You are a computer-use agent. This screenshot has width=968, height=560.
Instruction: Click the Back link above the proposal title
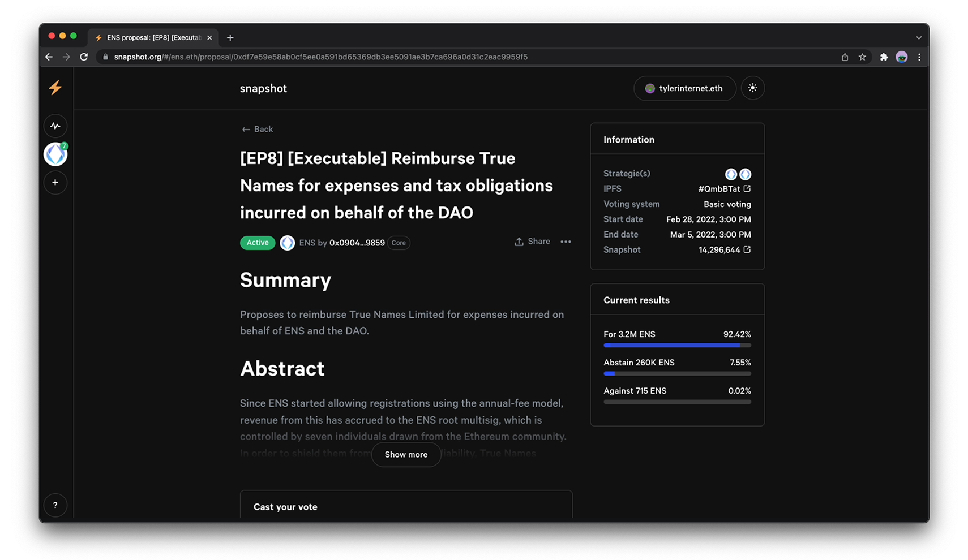257,129
